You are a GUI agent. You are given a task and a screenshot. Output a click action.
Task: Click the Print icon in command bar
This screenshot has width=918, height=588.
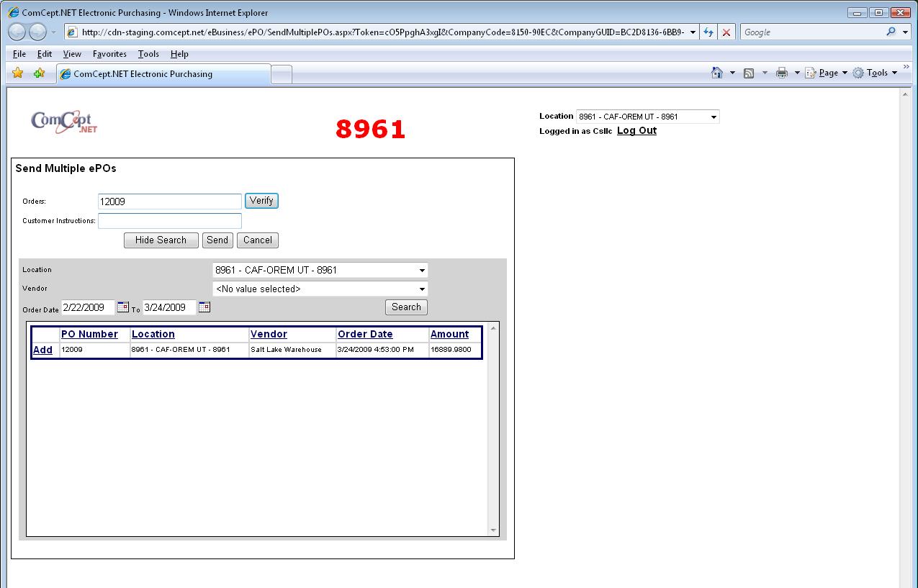pos(781,73)
